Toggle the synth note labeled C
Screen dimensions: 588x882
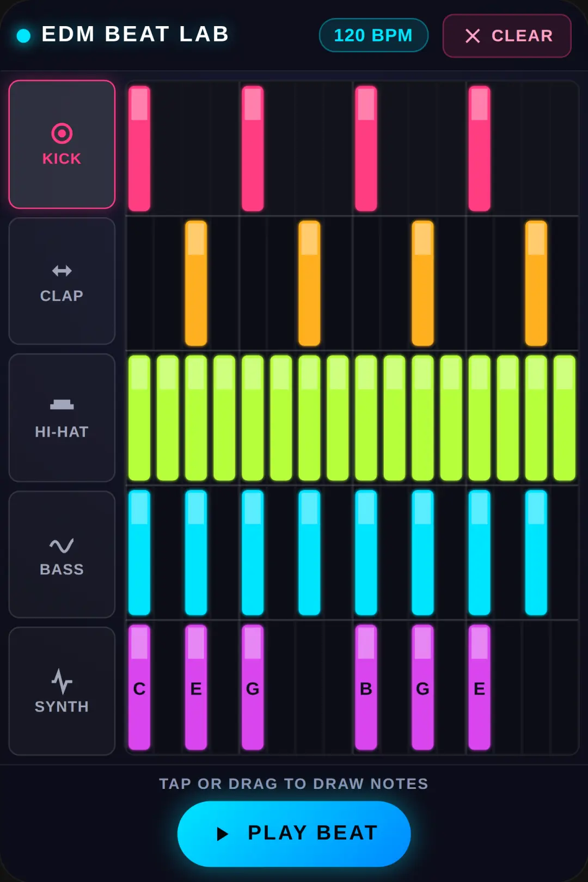pos(139,688)
